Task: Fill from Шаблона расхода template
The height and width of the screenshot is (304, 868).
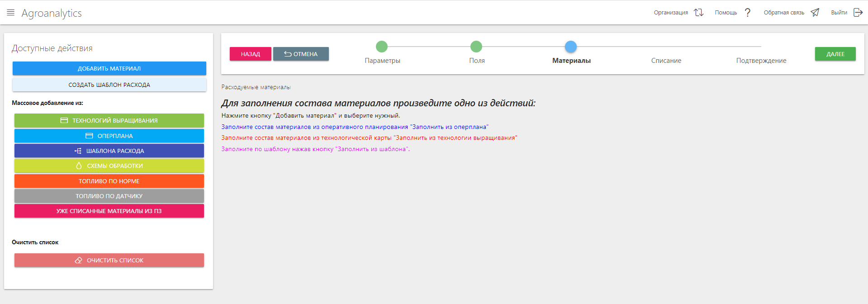Action: tap(109, 151)
